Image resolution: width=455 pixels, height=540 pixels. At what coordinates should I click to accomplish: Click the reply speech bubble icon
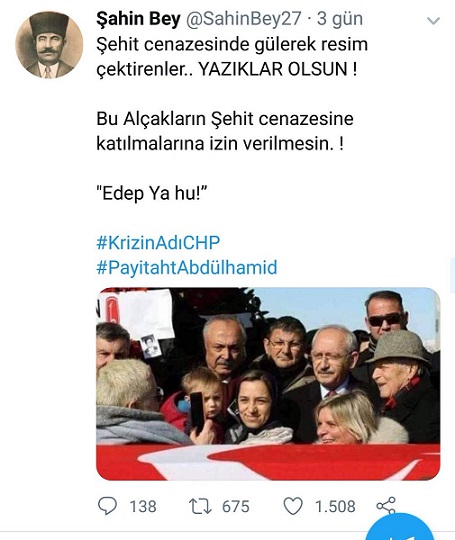107,506
